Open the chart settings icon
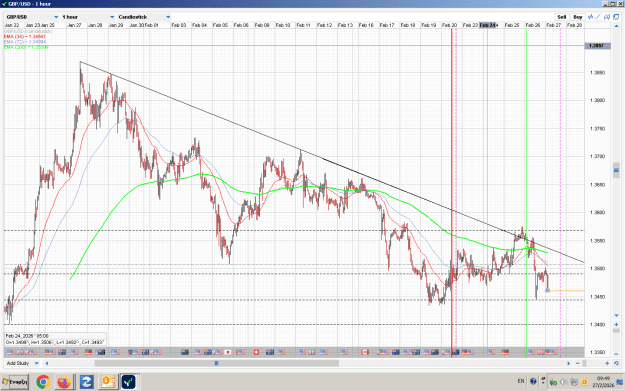625x391 pixels. click(x=607, y=17)
